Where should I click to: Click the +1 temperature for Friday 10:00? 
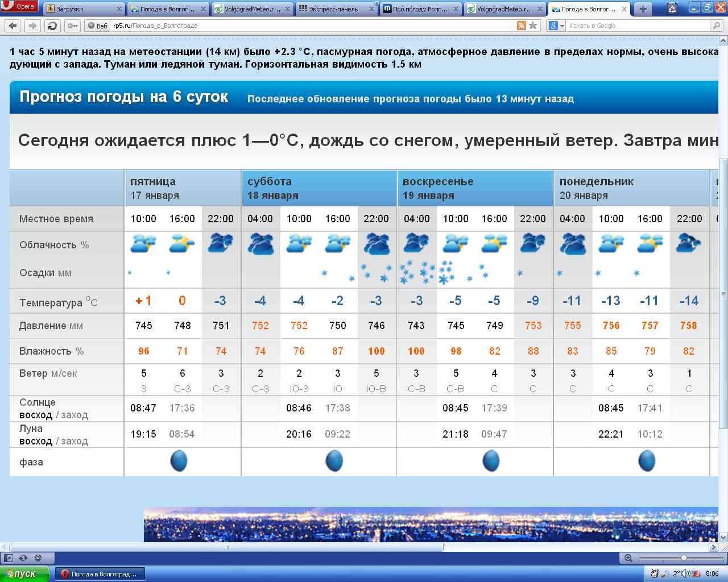click(143, 301)
